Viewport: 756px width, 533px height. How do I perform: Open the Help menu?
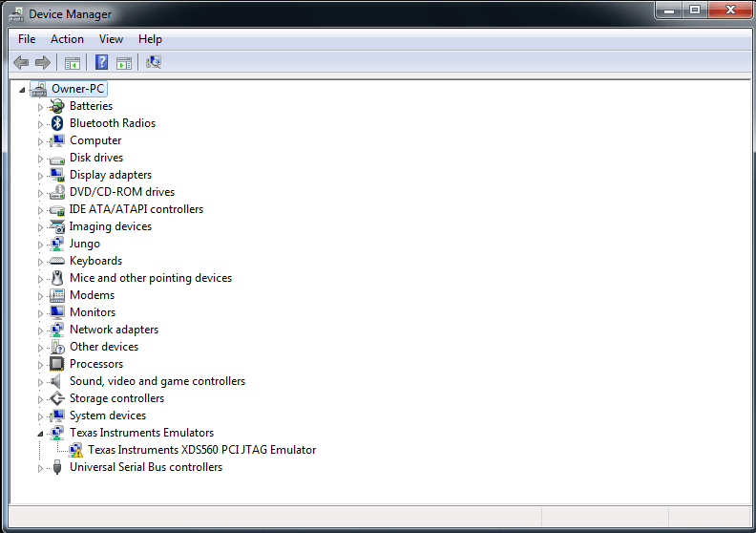point(150,39)
